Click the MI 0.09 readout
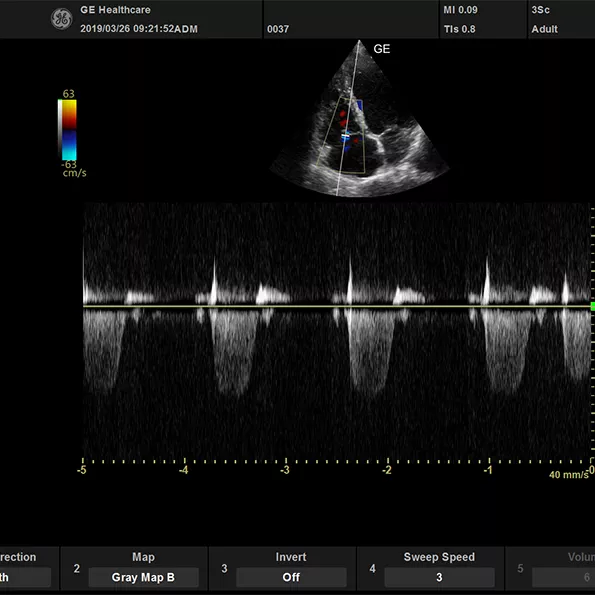Screen dimensions: 595x595 click(x=460, y=10)
